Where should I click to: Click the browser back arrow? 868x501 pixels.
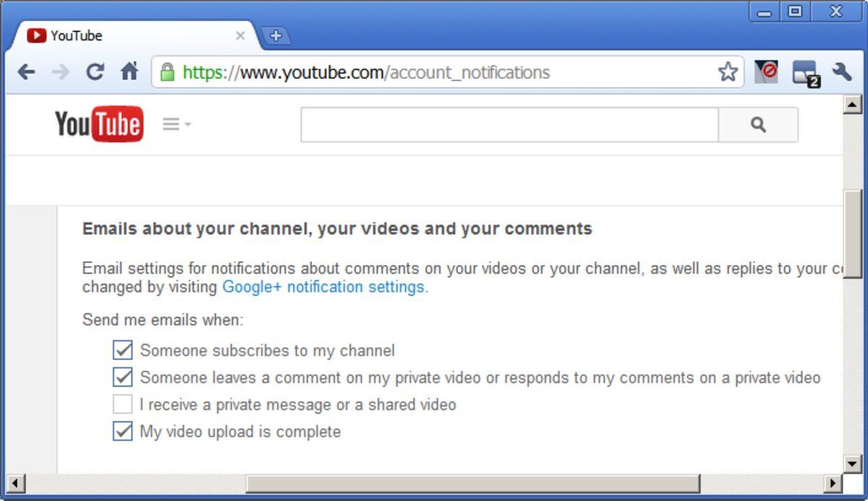pyautogui.click(x=26, y=72)
